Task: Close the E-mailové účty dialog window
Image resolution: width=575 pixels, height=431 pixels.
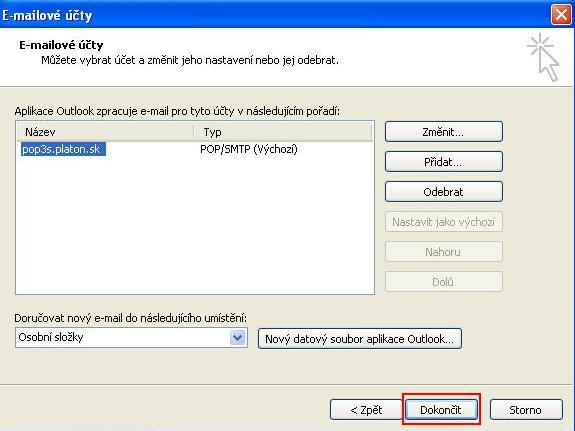Action: (x=561, y=15)
